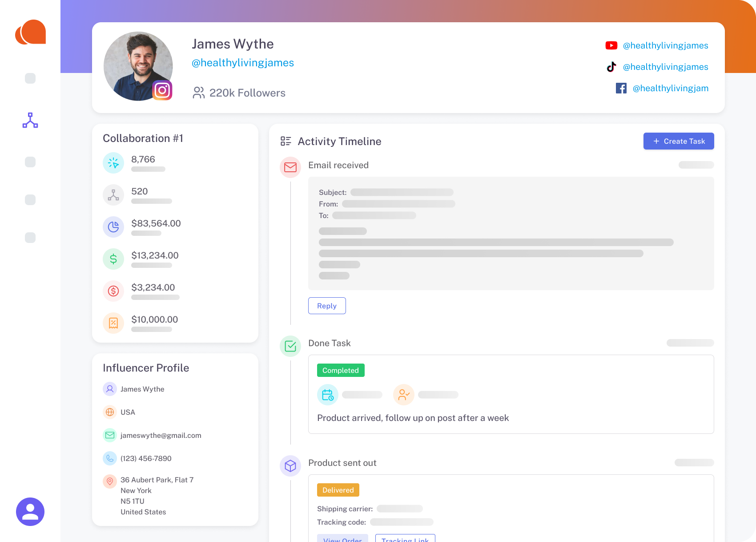Click USA in Influencer Profile
The height and width of the screenshot is (542, 756).
tap(128, 412)
